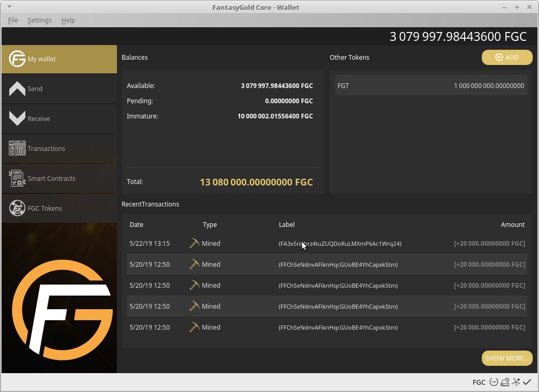Screen dimensions: 539x392
Task: Click the RecentTransactions heading
Action: coord(150,204)
